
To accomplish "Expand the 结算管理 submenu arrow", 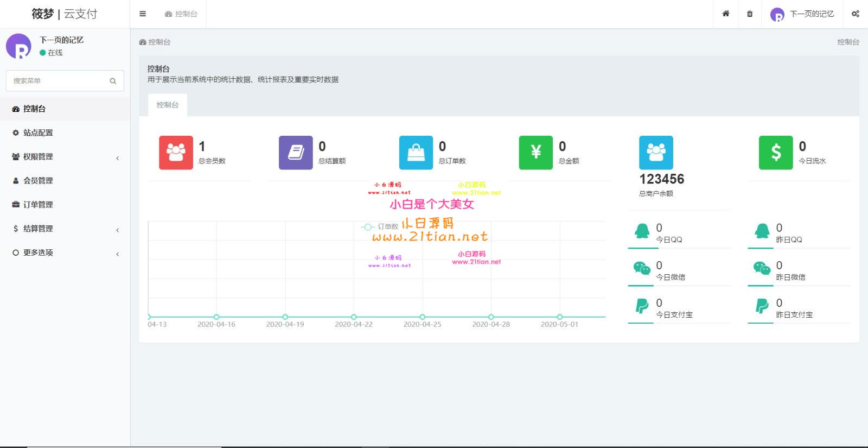I will (118, 230).
